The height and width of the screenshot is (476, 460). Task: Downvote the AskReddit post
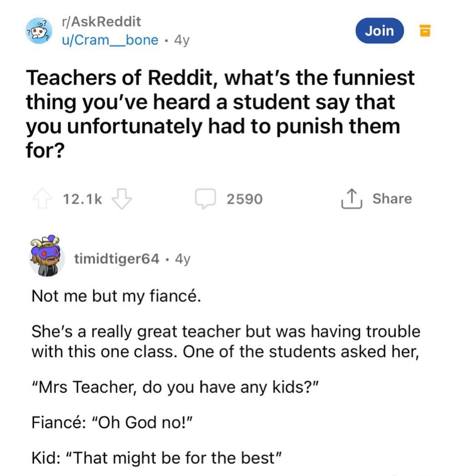click(122, 199)
